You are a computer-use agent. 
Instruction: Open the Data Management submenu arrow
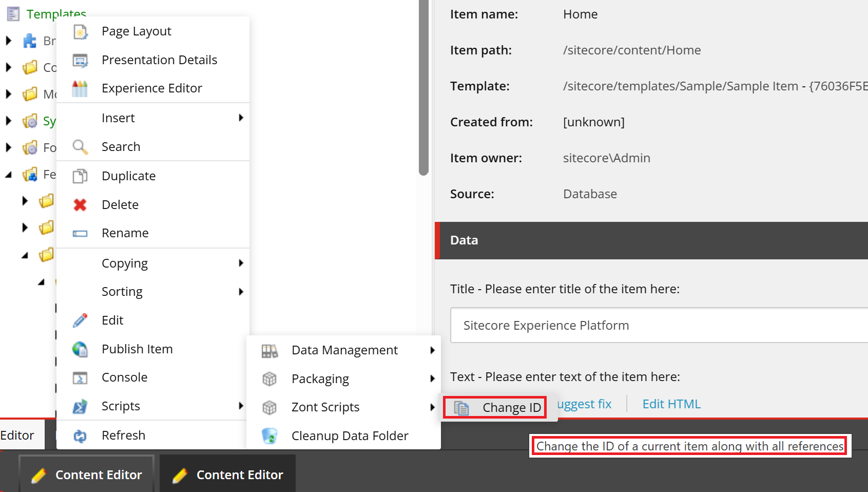[432, 350]
